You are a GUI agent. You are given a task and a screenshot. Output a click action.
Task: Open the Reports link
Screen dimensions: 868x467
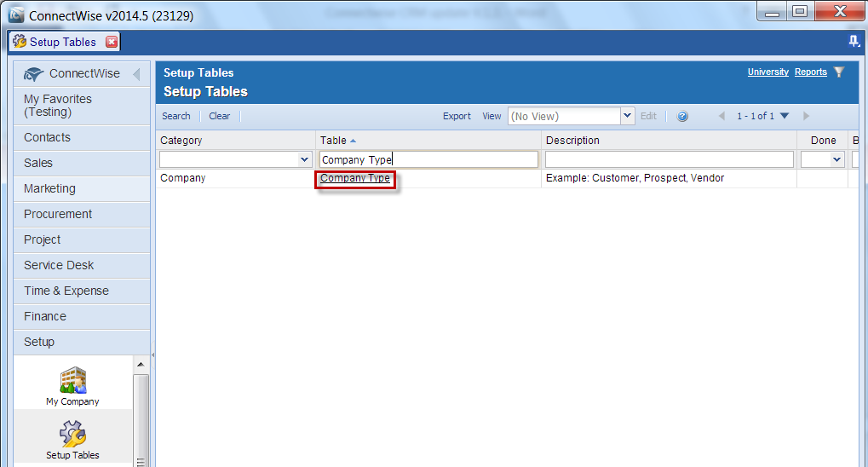(810, 72)
